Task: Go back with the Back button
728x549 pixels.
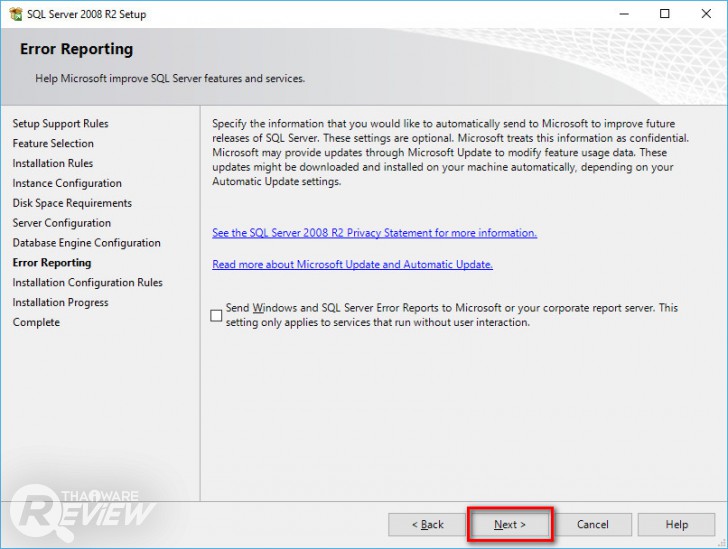Action: point(427,524)
